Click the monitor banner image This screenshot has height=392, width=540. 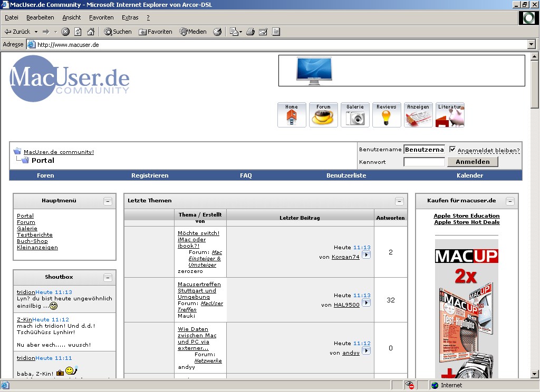pos(314,71)
